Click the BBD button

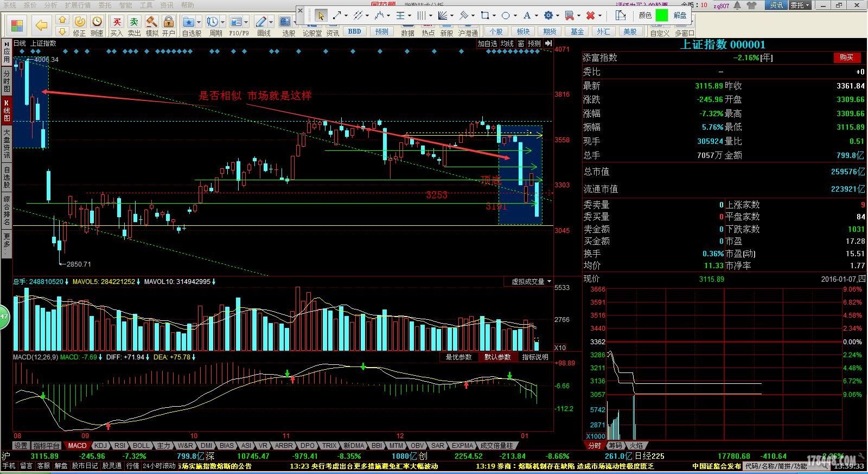tap(354, 31)
